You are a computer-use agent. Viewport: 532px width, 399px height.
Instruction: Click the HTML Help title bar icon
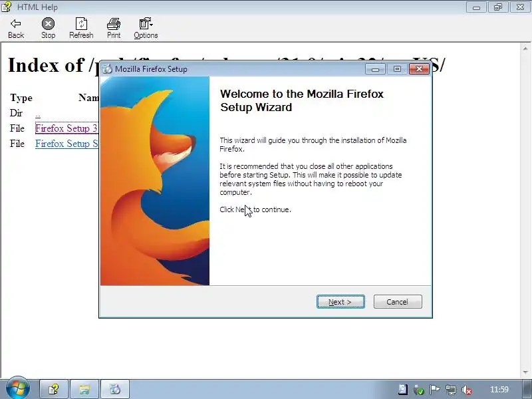(x=6, y=7)
